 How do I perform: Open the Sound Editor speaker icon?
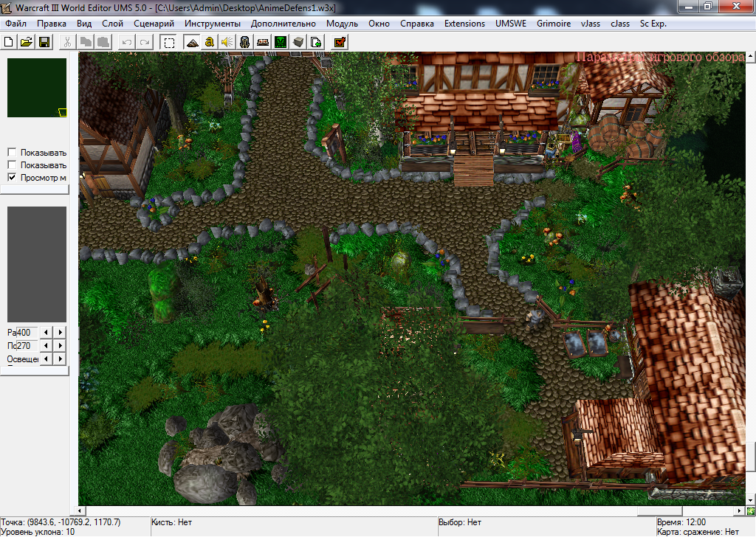[x=227, y=42]
